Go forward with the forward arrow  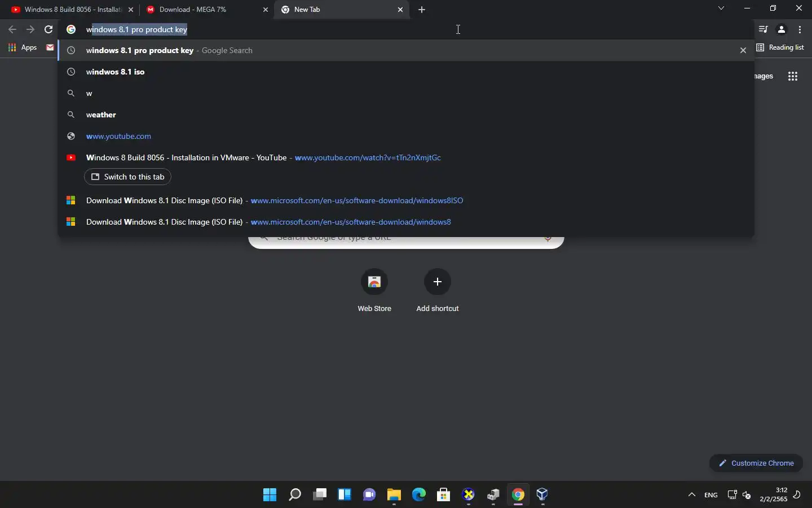click(30, 29)
